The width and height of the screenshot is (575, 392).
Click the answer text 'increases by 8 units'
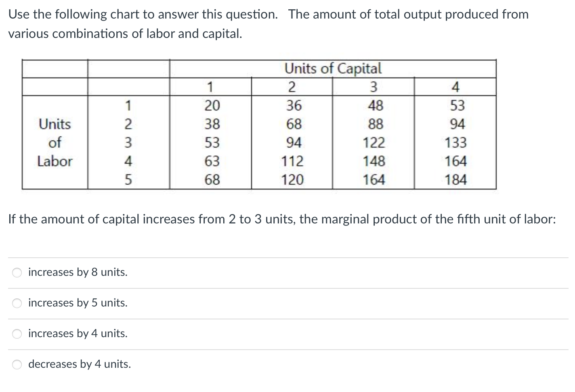tap(77, 272)
